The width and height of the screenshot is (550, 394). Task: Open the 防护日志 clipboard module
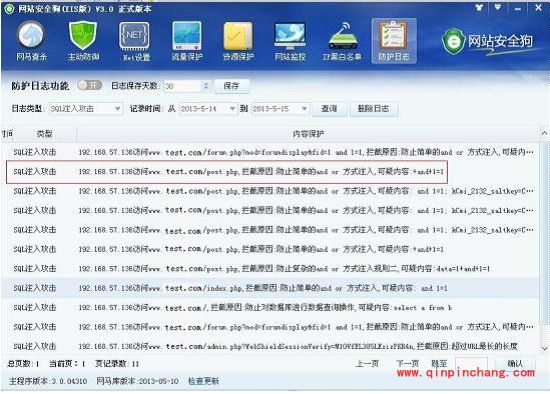pyautogui.click(x=394, y=41)
